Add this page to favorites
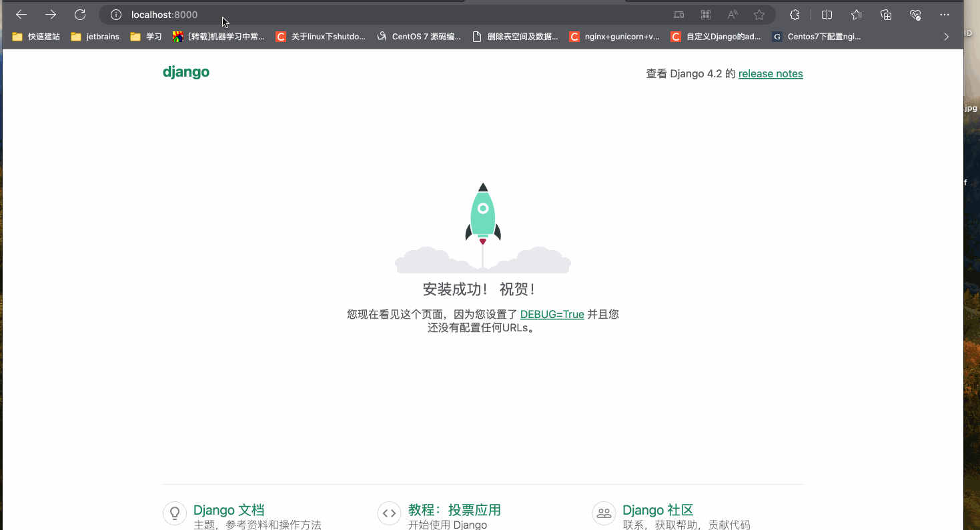The width and height of the screenshot is (980, 530). tap(759, 15)
